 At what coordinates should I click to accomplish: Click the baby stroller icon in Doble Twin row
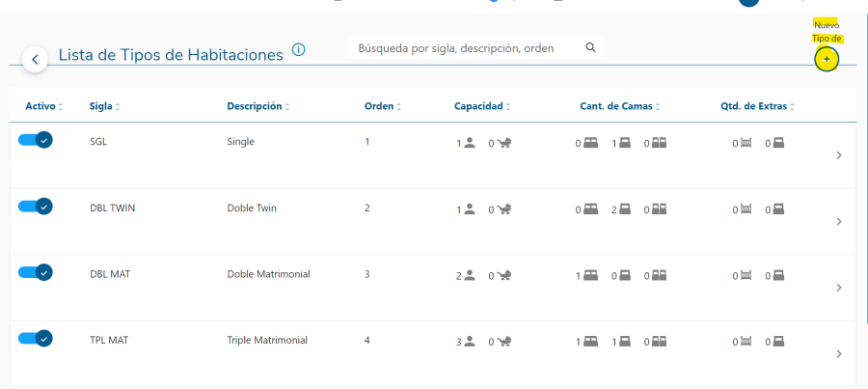(x=503, y=208)
